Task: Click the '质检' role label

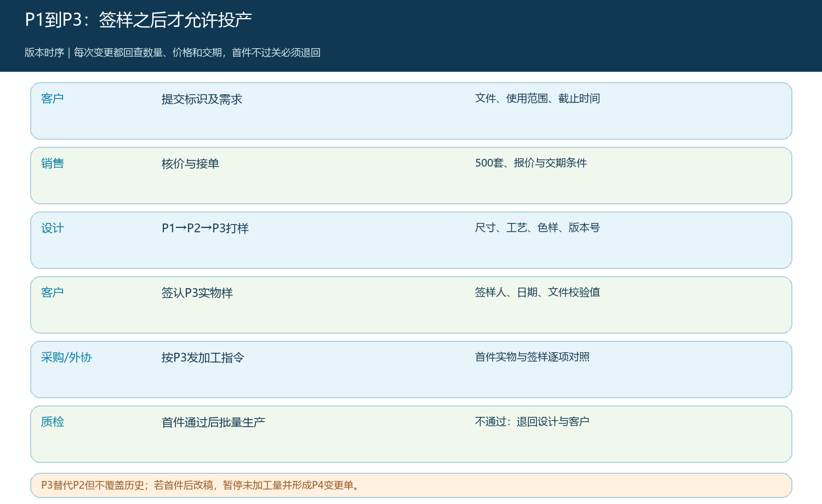Action: 53,422
